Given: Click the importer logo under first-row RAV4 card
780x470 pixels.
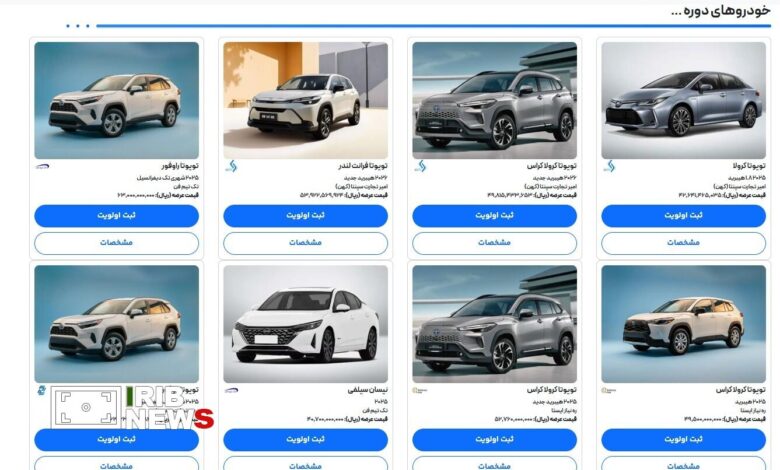Looking at the screenshot, I should click(x=42, y=167).
